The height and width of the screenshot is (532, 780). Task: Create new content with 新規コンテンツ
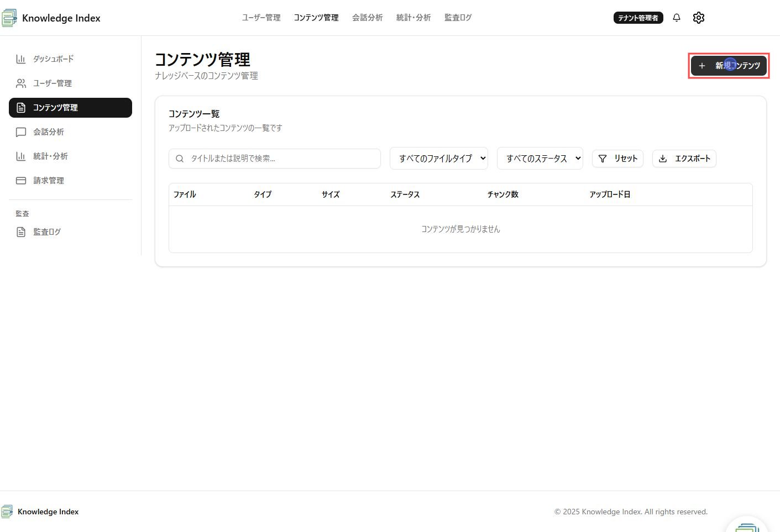tap(729, 66)
